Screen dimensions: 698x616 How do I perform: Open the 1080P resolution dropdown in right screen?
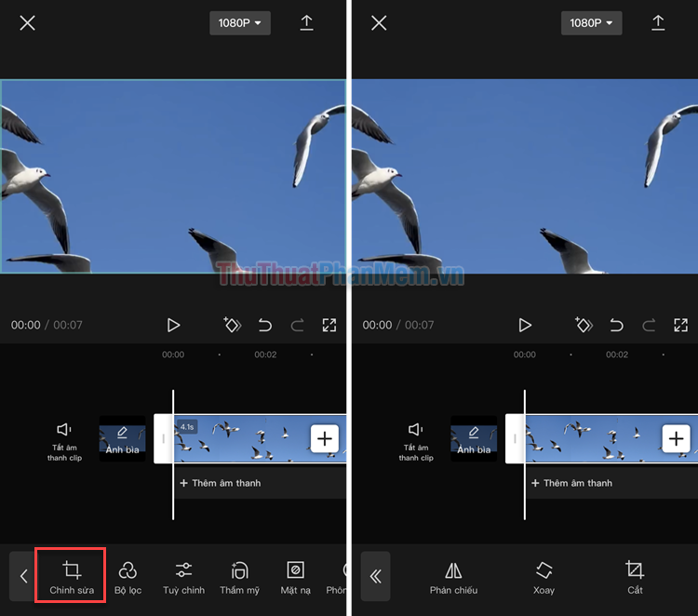(591, 23)
